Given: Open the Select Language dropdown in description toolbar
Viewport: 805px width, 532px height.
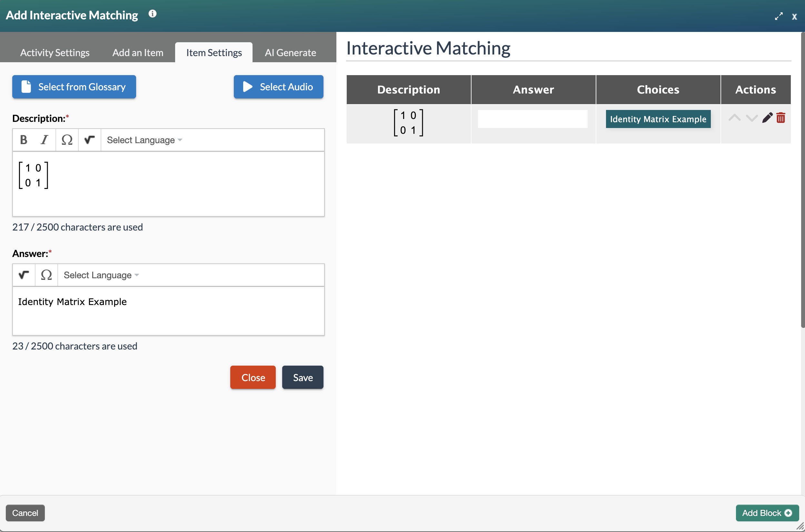Looking at the screenshot, I should [144, 139].
